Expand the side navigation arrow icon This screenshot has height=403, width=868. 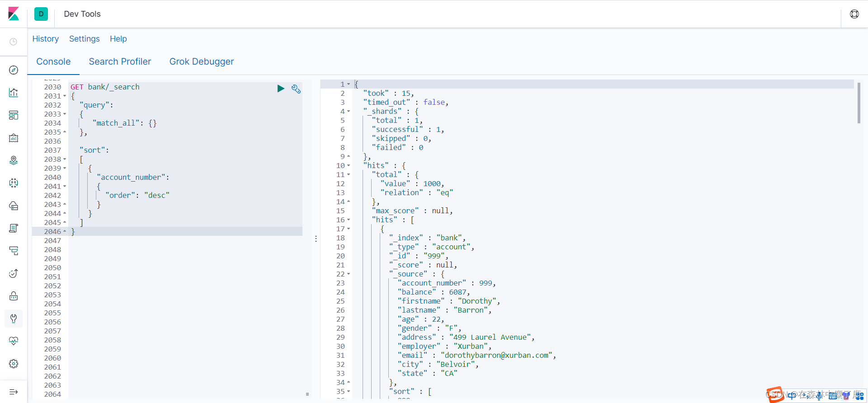click(x=14, y=392)
